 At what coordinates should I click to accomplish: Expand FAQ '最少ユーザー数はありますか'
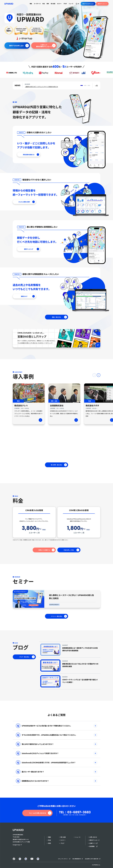click(x=56, y=772)
